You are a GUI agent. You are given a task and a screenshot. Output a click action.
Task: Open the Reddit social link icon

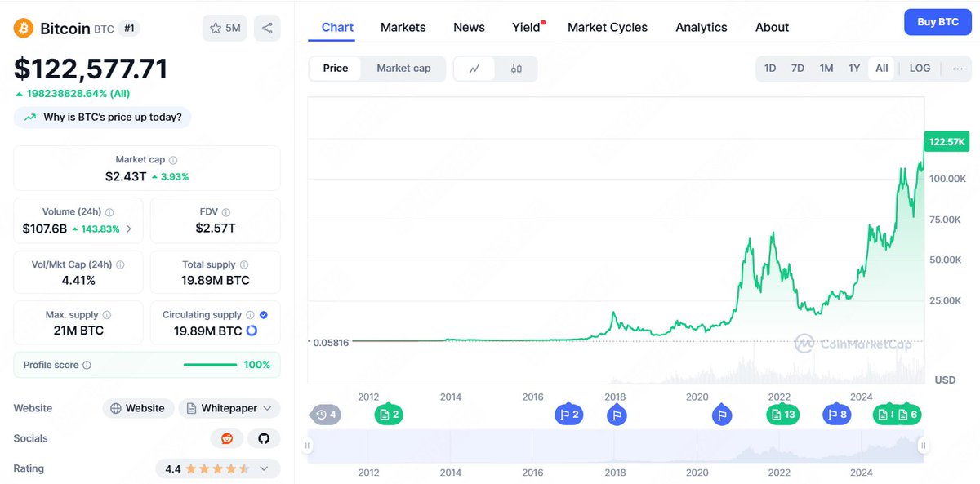[227, 438]
